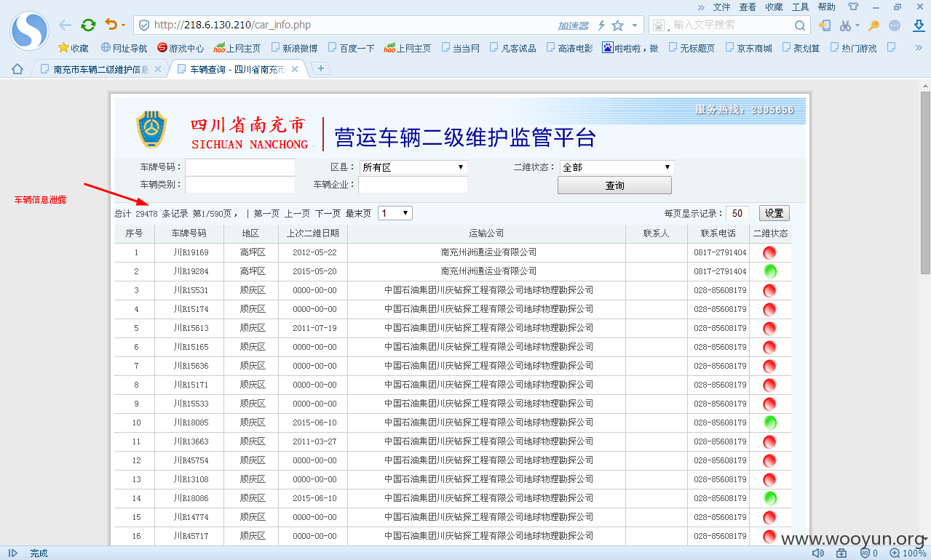Open the page number dropdown

point(395,213)
